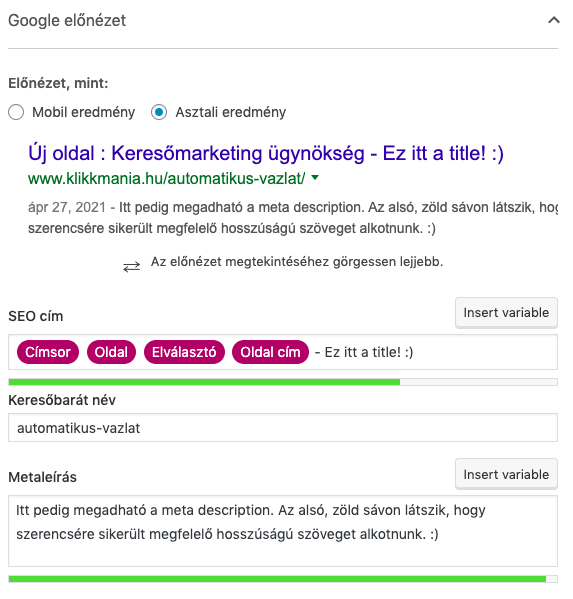Click the meta description preview snippet text

point(293,218)
